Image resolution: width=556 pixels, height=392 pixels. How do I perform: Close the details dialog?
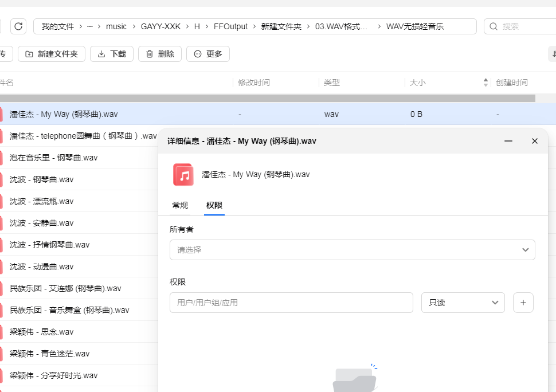[535, 141]
